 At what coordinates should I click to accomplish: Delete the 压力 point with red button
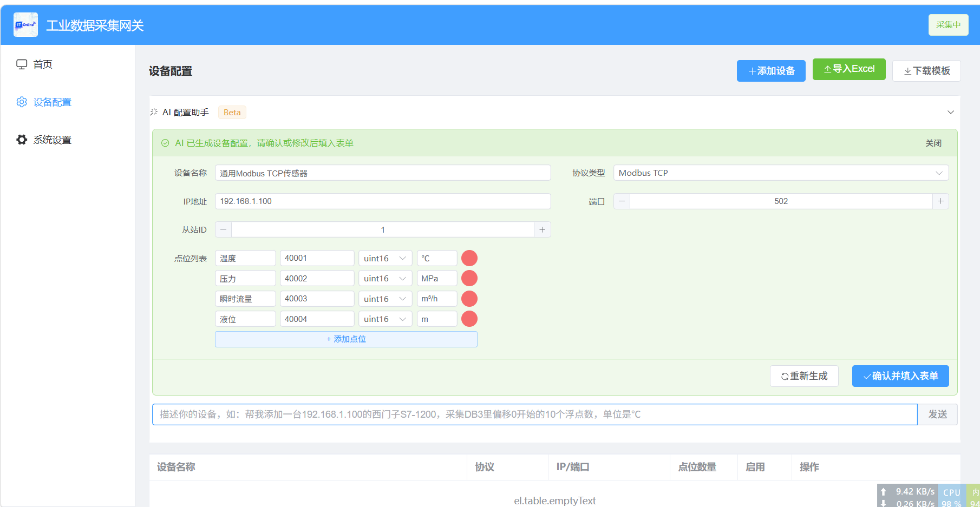469,279
